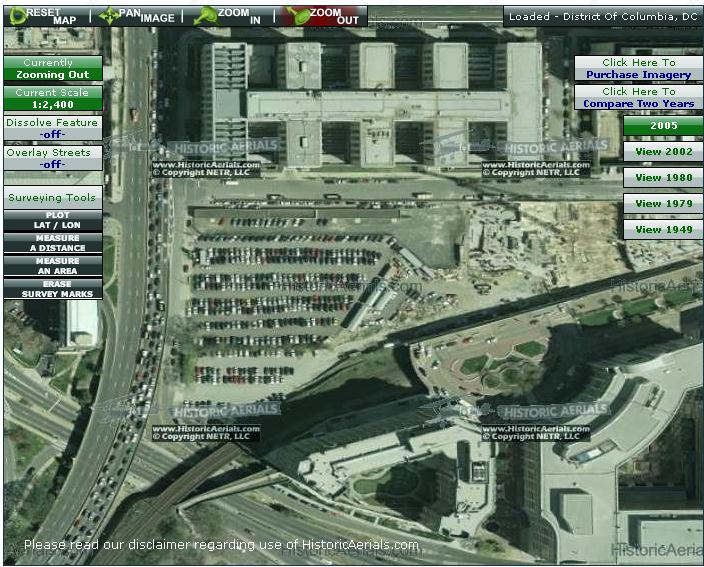This screenshot has width=704, height=567.
Task: Switch to View 2002 imagery
Action: [x=663, y=152]
